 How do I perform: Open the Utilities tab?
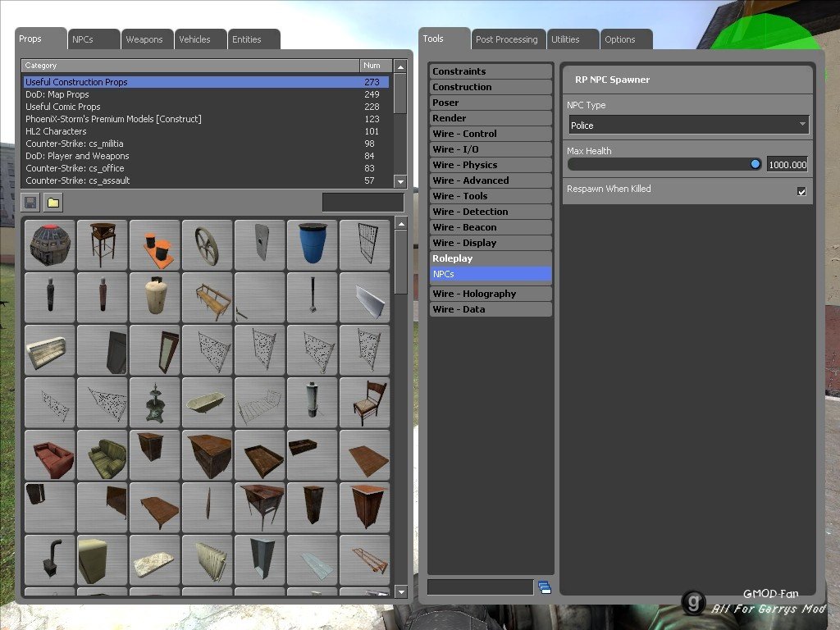click(x=573, y=39)
